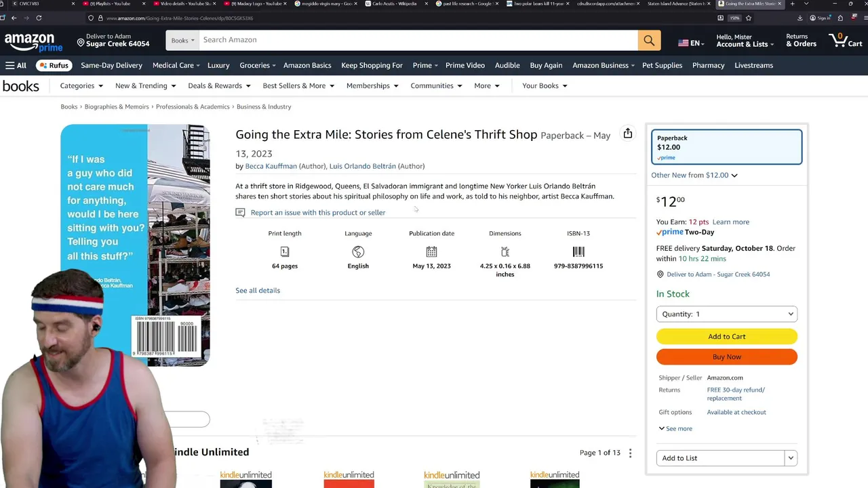This screenshot has width=868, height=488.
Task: Open browser downloads icon
Action: (800, 18)
